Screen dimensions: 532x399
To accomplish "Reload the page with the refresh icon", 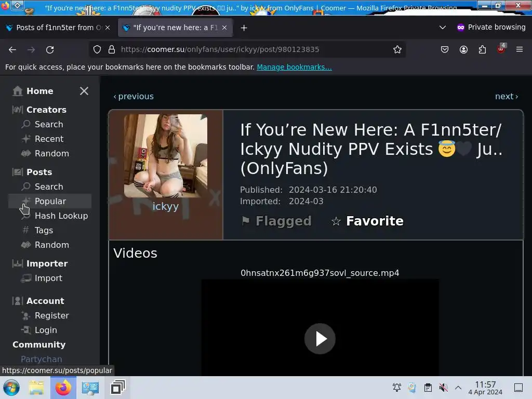I will [50, 49].
